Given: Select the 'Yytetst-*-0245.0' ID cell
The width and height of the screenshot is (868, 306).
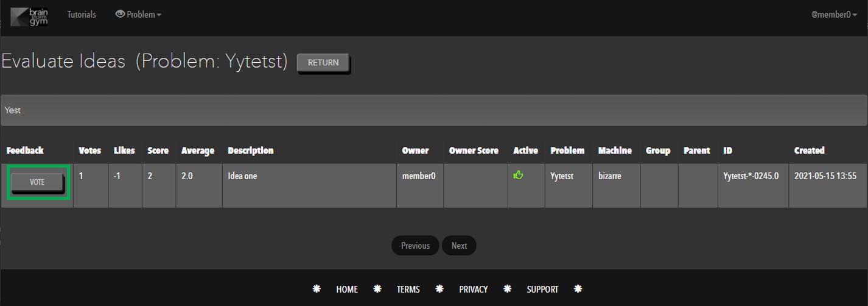Looking at the screenshot, I should [x=754, y=185].
